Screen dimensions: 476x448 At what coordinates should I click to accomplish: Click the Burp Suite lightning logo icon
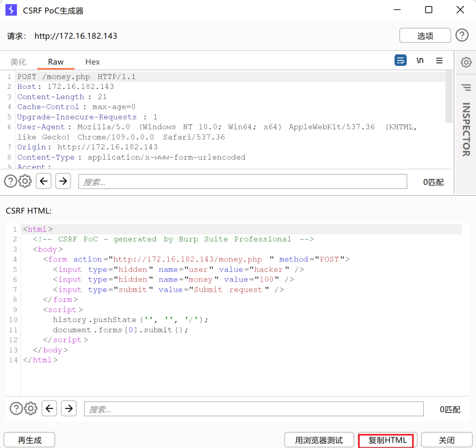(11, 10)
